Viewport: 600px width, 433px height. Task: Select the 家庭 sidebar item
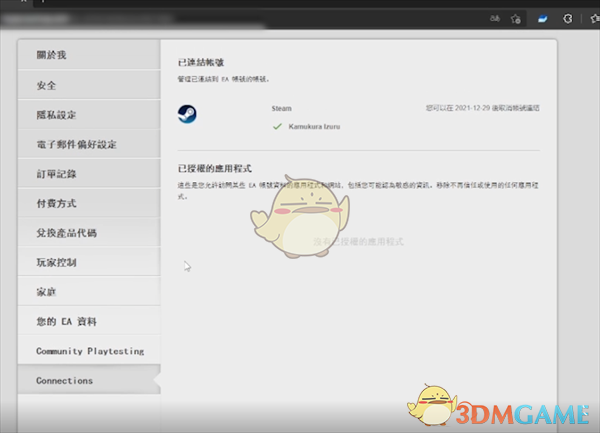tap(89, 291)
